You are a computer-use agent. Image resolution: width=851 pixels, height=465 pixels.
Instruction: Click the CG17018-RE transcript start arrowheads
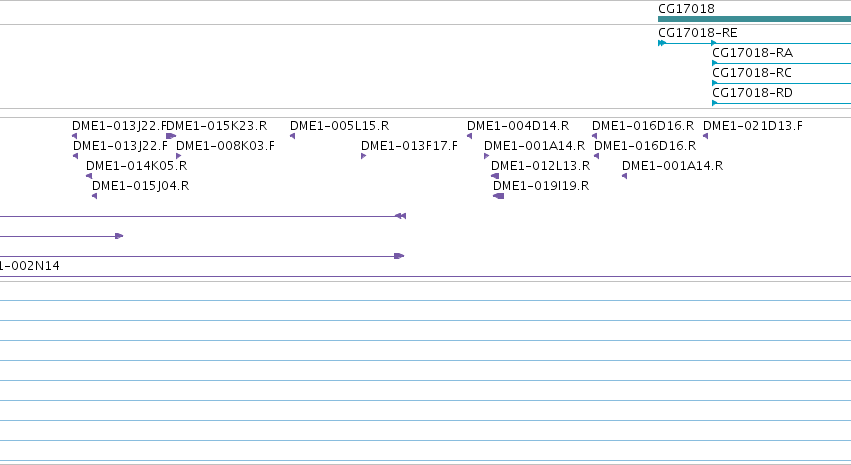click(662, 43)
